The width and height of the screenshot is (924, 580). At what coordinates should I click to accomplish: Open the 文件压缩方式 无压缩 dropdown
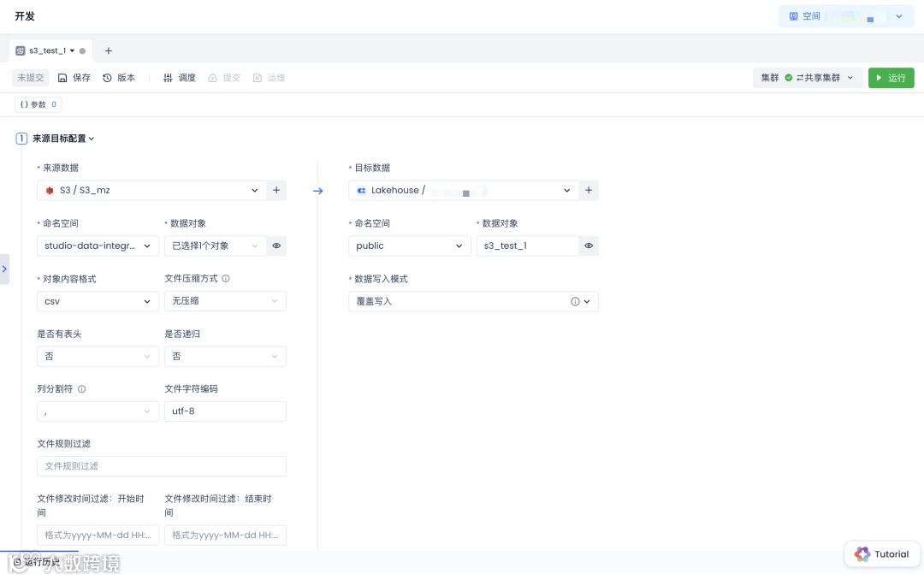click(x=225, y=301)
